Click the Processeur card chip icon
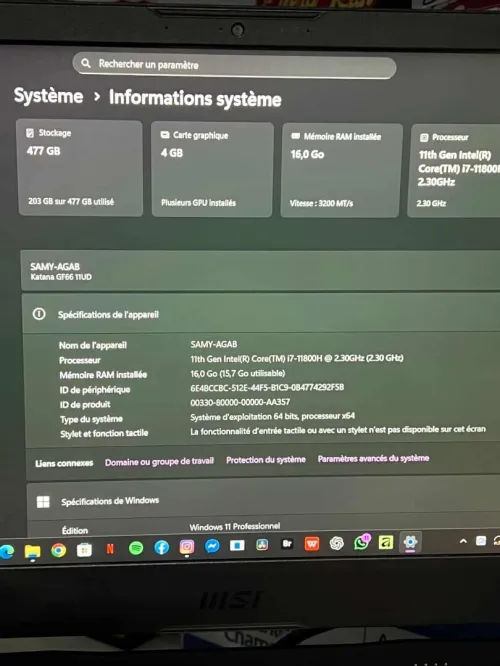500x666 pixels. (424, 137)
